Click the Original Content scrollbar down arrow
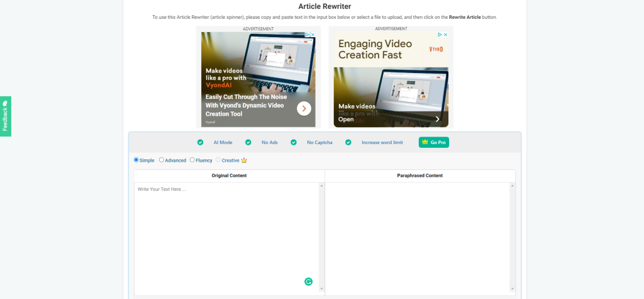Image resolution: width=644 pixels, height=299 pixels. [x=321, y=289]
